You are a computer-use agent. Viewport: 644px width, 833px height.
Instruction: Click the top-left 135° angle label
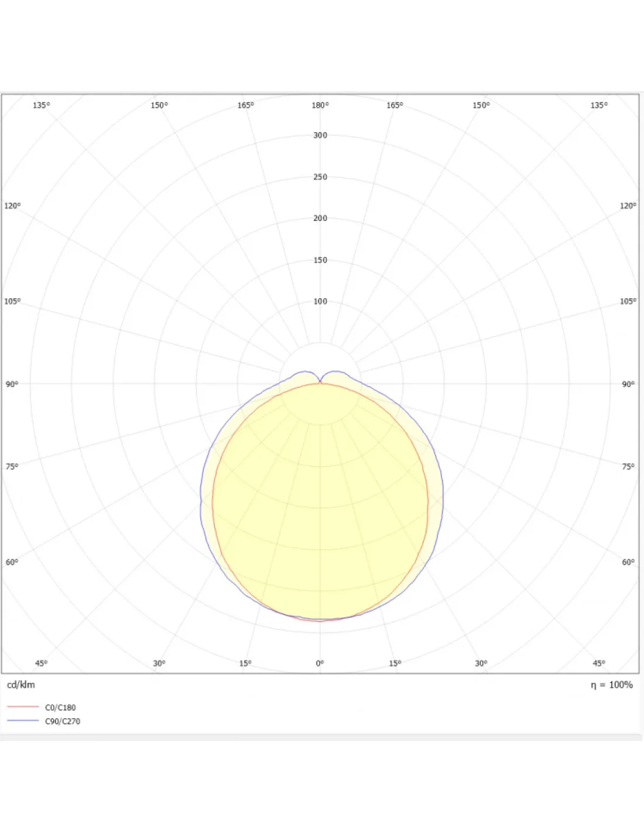[42, 105]
